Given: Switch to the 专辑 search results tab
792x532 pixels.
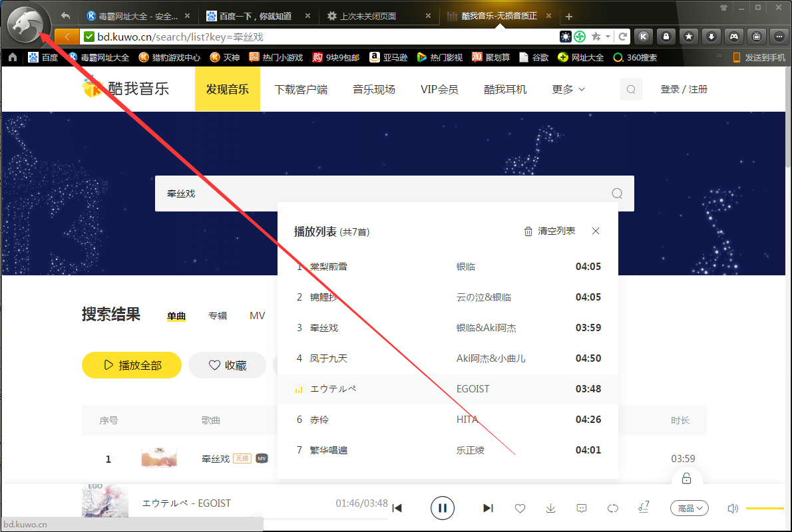Looking at the screenshot, I should (x=218, y=315).
